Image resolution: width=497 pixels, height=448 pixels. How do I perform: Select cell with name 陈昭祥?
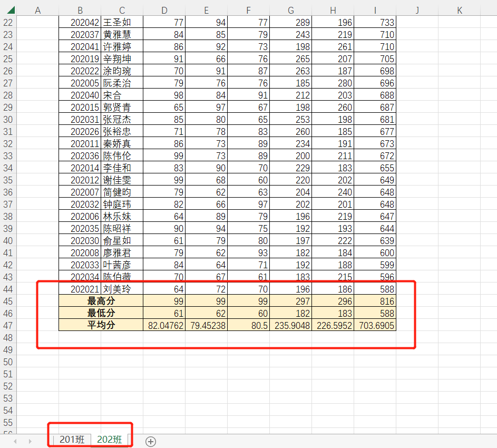point(122,228)
